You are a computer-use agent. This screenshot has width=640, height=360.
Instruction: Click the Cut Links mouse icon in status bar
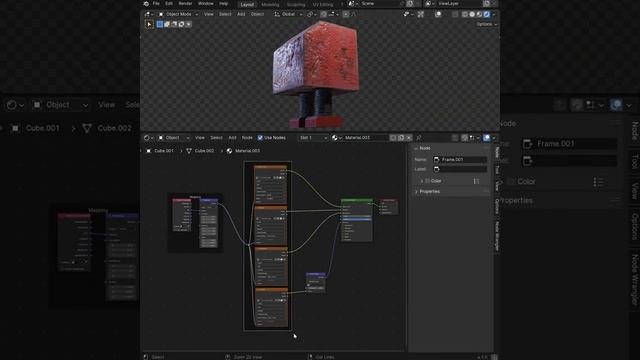coord(310,357)
